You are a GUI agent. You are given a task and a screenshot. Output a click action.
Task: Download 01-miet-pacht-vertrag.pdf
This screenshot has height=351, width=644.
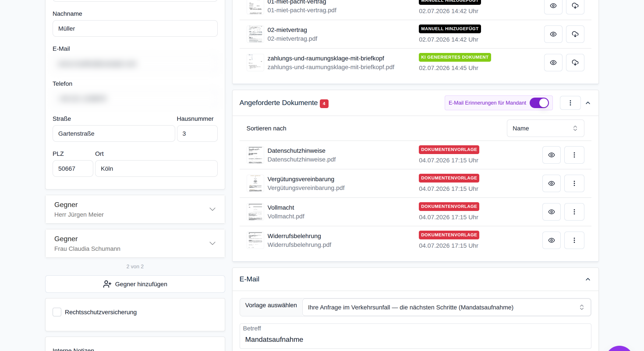coord(575,6)
